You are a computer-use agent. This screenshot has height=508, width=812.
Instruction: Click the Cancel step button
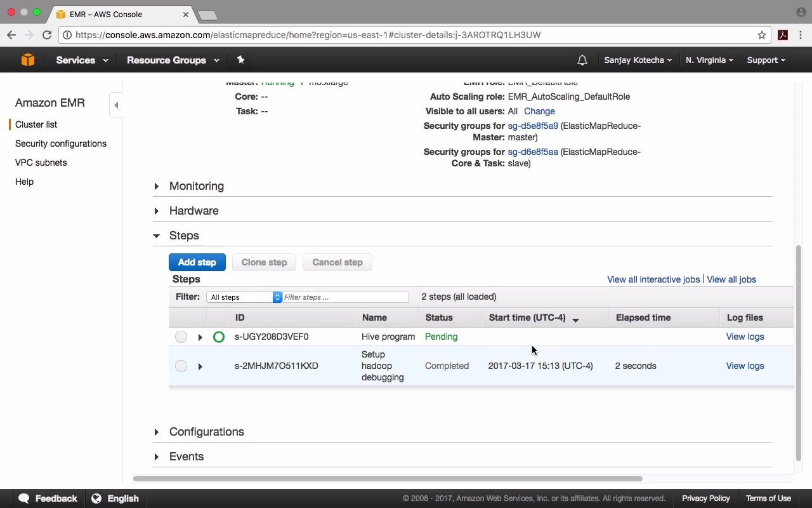pyautogui.click(x=337, y=262)
